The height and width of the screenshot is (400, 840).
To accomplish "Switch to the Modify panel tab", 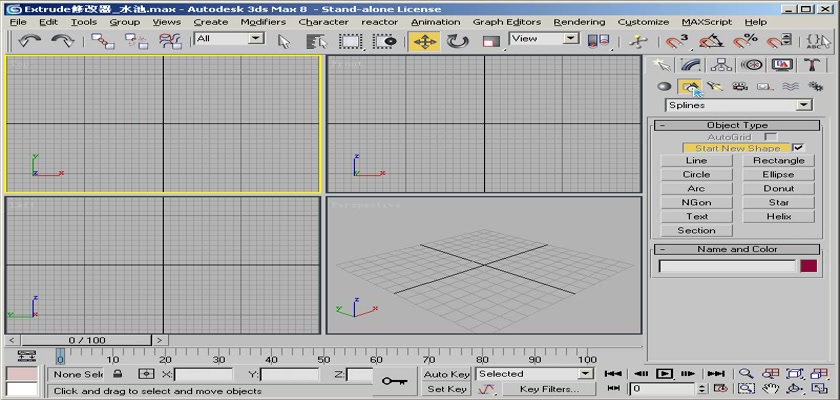I will (x=691, y=65).
